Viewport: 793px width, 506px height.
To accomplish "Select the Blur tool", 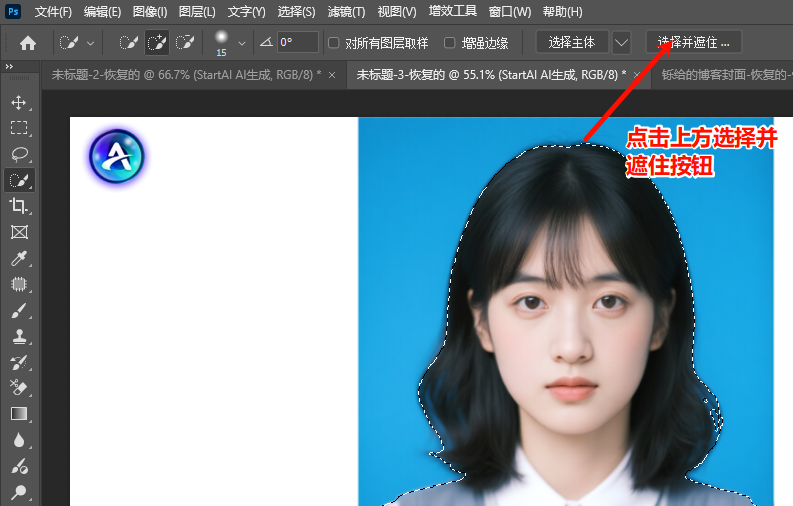I will pyautogui.click(x=19, y=440).
